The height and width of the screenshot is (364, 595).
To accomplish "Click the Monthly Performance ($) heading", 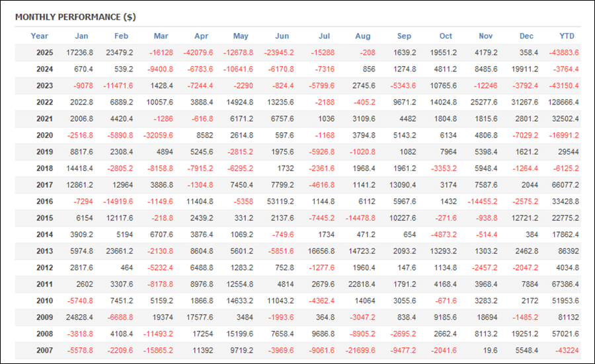I will point(76,17).
